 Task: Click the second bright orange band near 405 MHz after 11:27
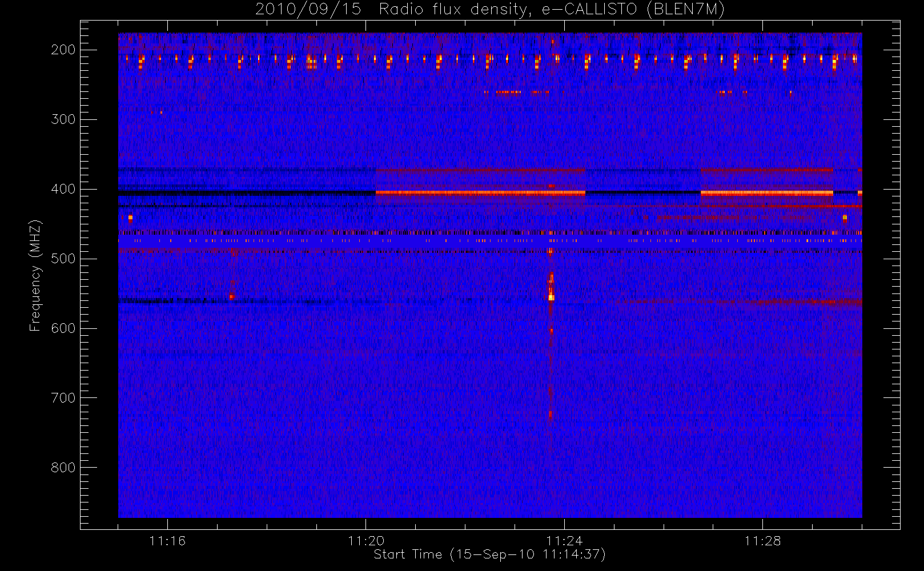[767, 193]
